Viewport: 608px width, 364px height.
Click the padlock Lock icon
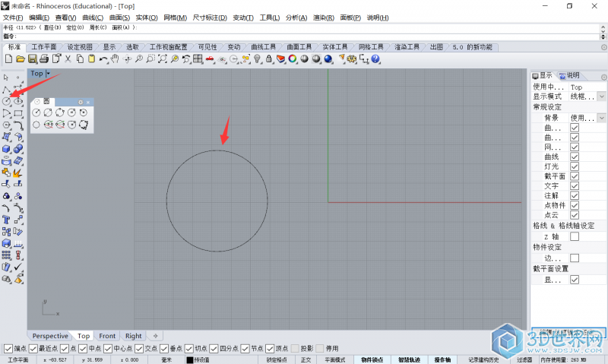[x=269, y=59]
